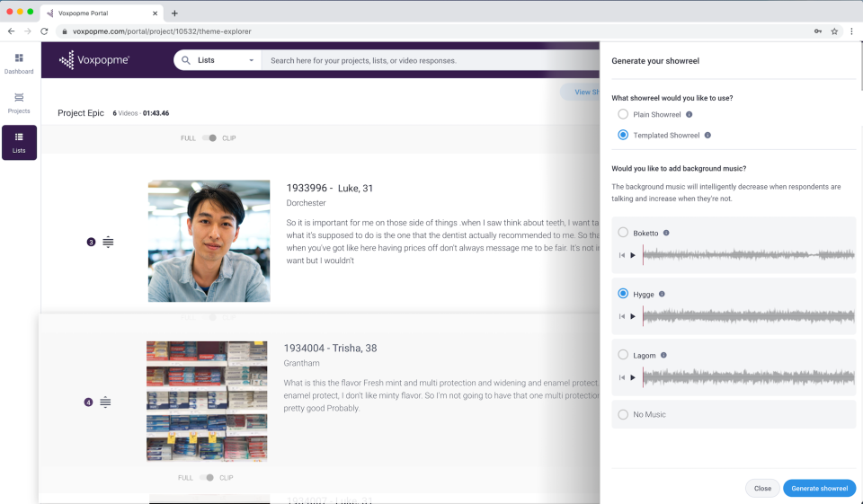Choose Boketto background music
The height and width of the screenshot is (504, 863).
tap(623, 233)
